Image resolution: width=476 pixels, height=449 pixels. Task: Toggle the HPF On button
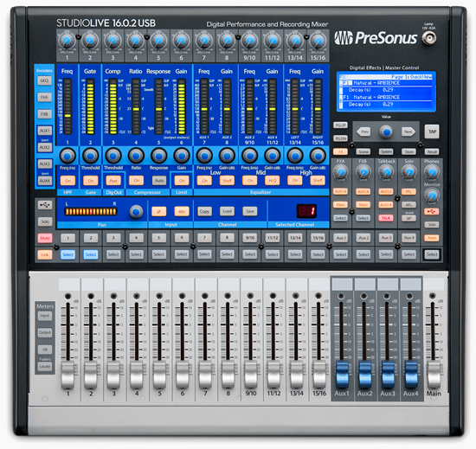pos(68,181)
